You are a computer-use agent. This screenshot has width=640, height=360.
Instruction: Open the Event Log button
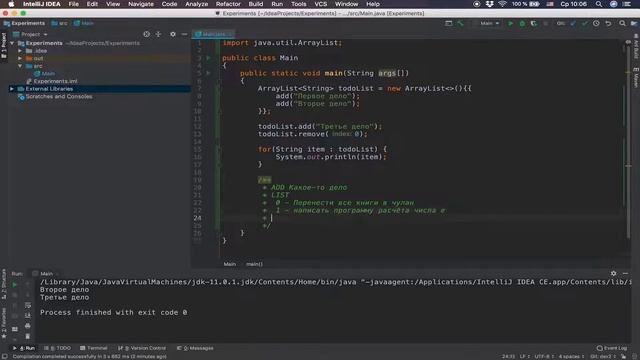click(x=611, y=348)
